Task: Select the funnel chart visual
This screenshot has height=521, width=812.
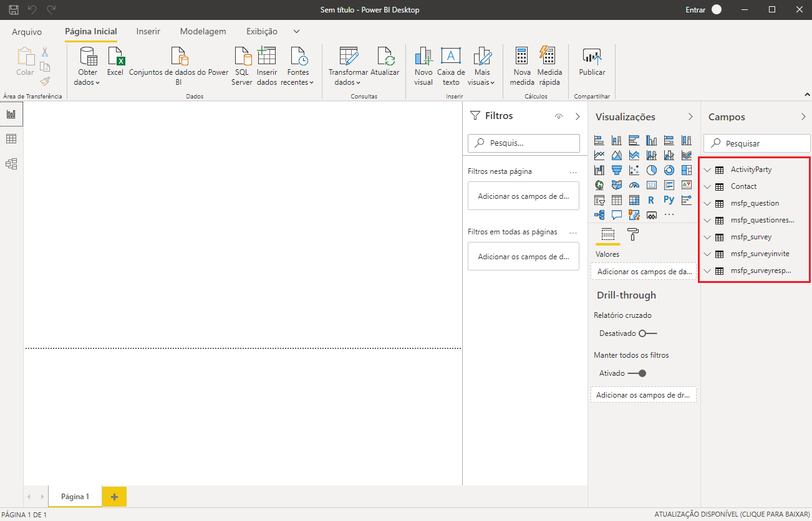Action: (617, 170)
